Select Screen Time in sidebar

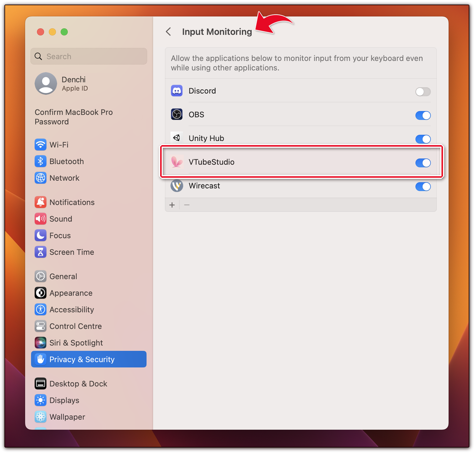[x=89, y=252]
